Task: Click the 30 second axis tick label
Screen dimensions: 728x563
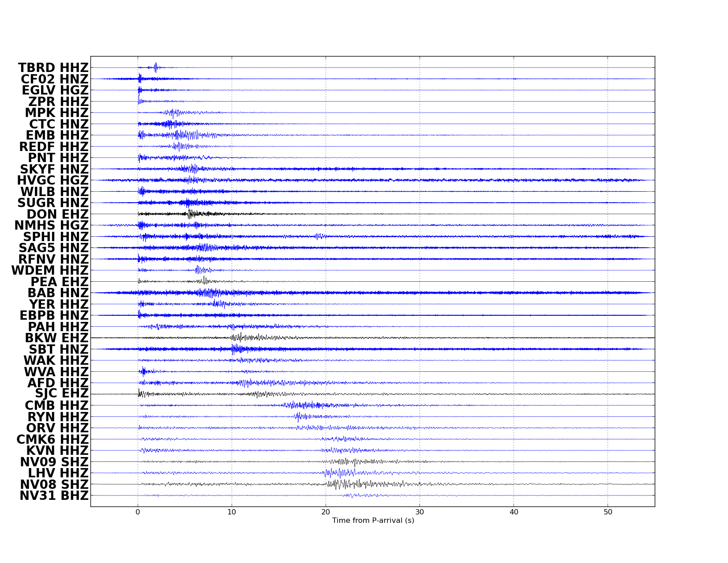Action: click(x=420, y=512)
